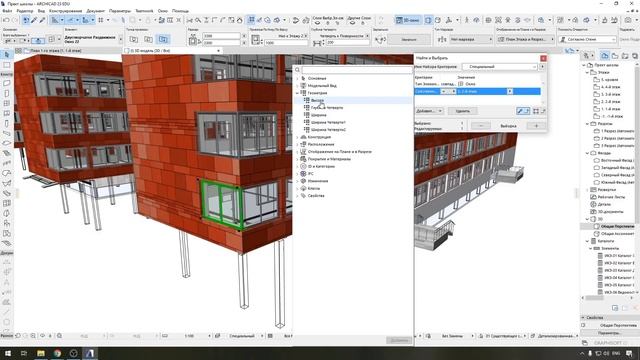Expand the Конструкция parameter group
Screen dimensions: 640x360
[x=297, y=137]
